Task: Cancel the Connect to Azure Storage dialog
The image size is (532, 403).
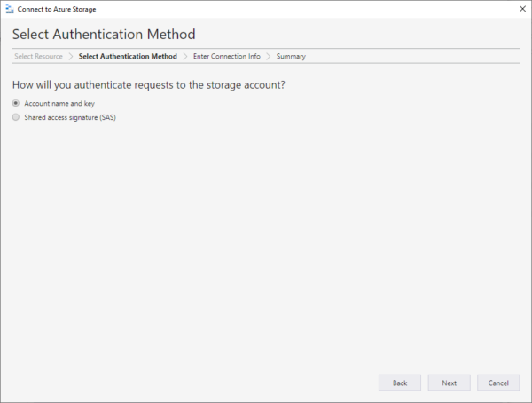Action: click(x=498, y=383)
